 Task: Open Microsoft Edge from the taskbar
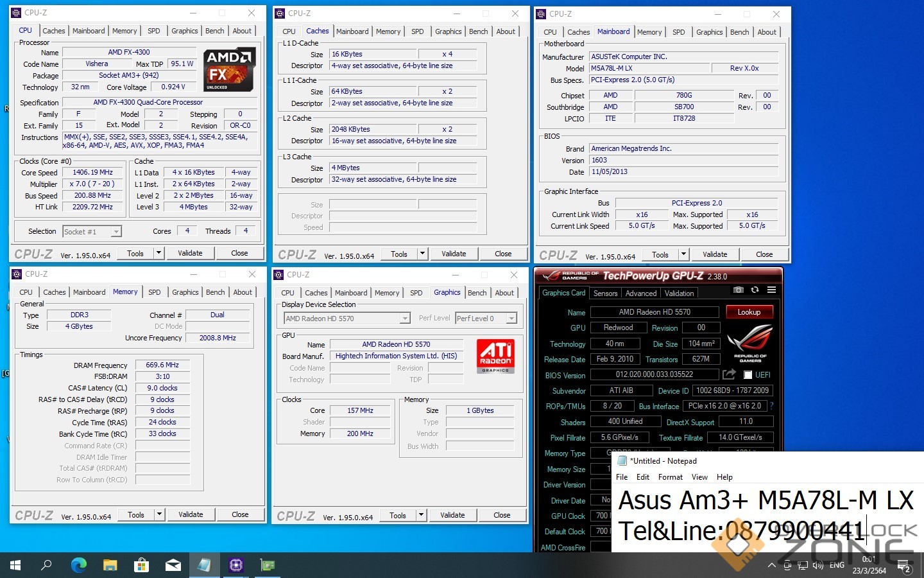(78, 565)
